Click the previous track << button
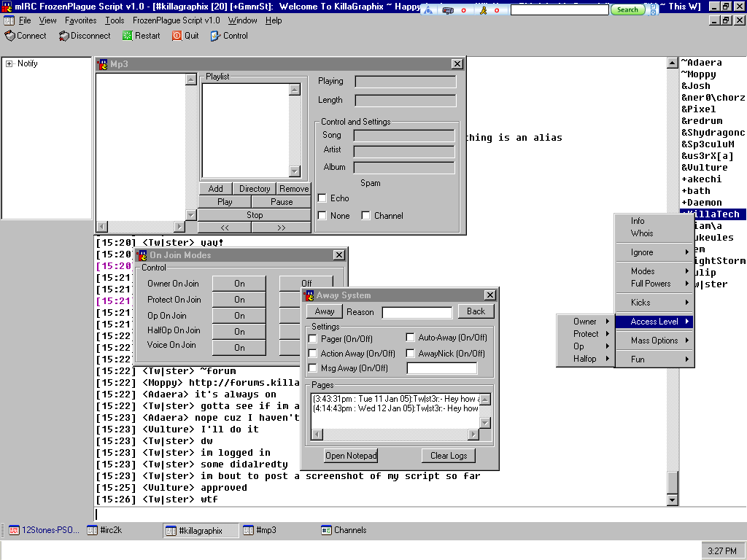This screenshot has height=560, width=747. click(x=225, y=227)
